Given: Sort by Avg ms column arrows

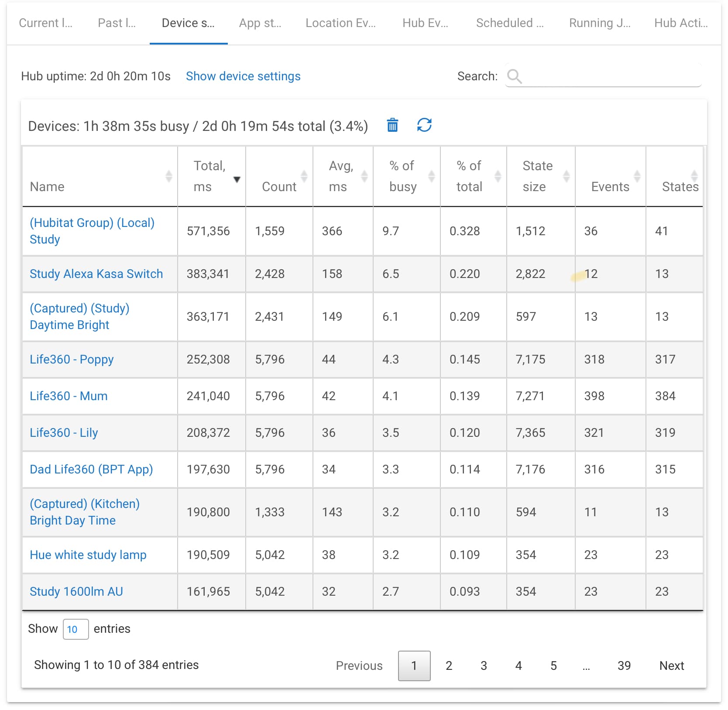Looking at the screenshot, I should point(364,176).
